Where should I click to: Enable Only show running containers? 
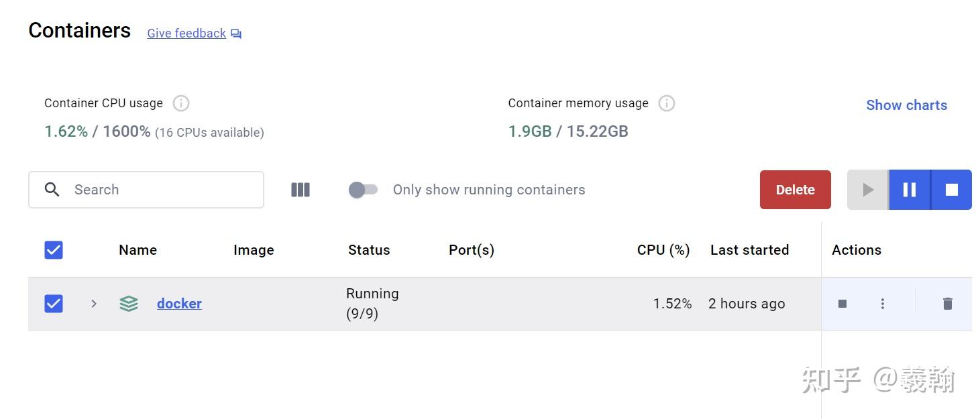coord(363,190)
